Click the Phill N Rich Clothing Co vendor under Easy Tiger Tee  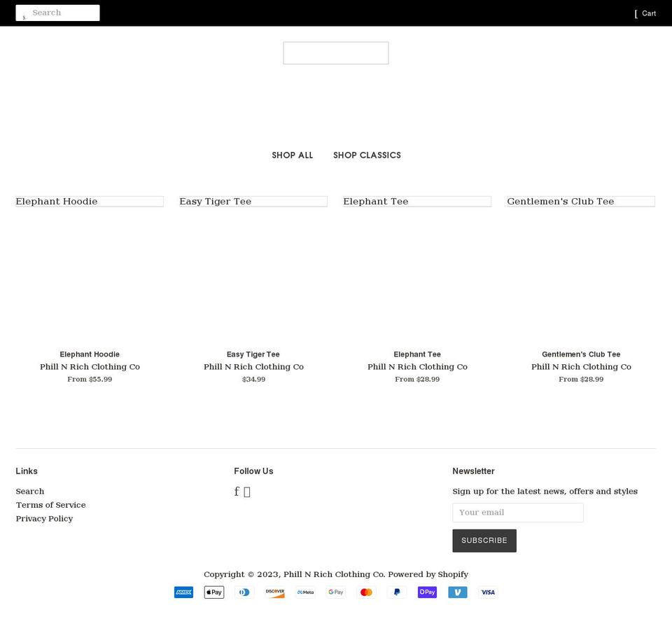click(253, 366)
